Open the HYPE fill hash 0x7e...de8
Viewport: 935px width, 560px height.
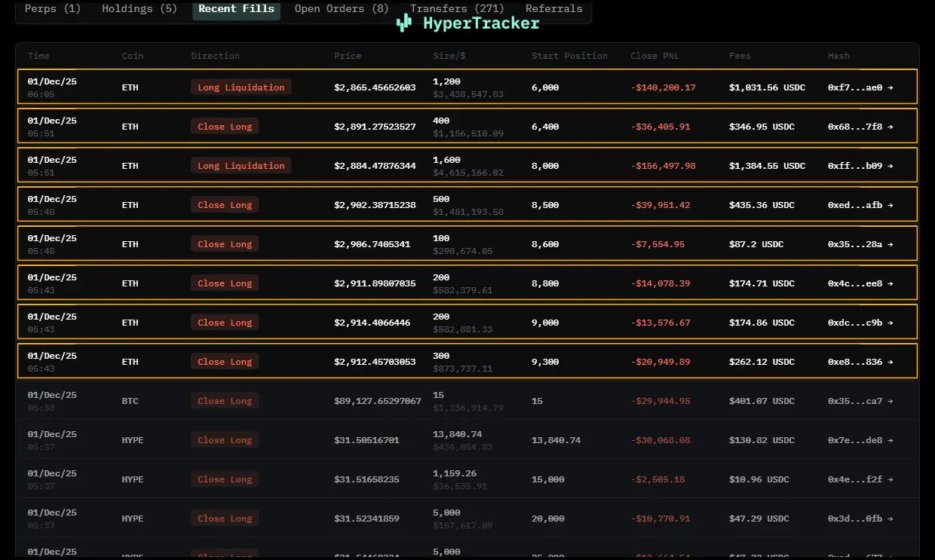(x=860, y=440)
